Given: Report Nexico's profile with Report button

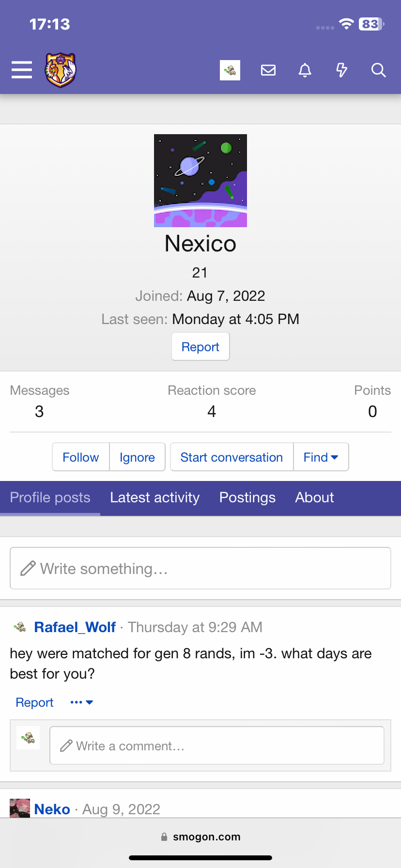Looking at the screenshot, I should (200, 347).
